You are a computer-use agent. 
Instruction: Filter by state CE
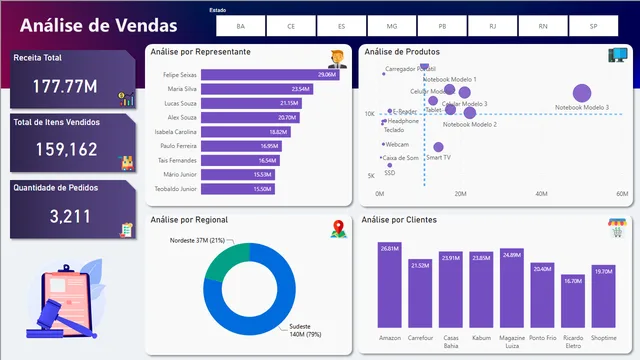(x=291, y=26)
